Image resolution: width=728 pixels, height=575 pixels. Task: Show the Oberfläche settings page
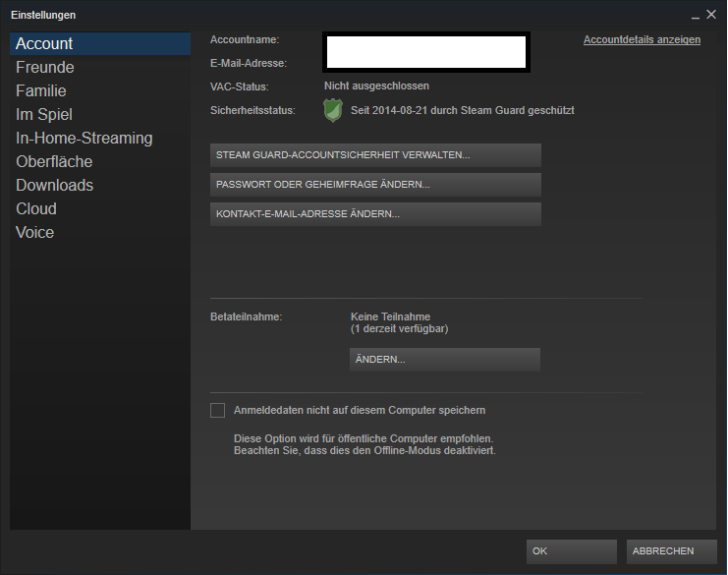[54, 161]
